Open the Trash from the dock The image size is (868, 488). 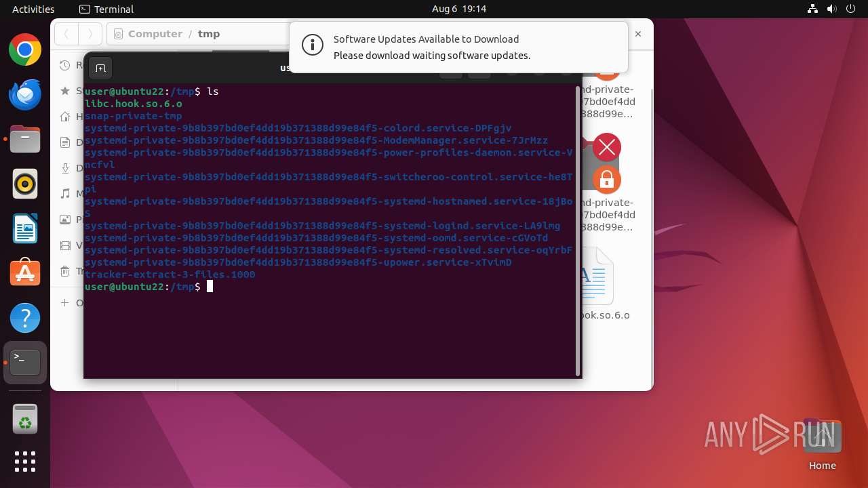25,420
